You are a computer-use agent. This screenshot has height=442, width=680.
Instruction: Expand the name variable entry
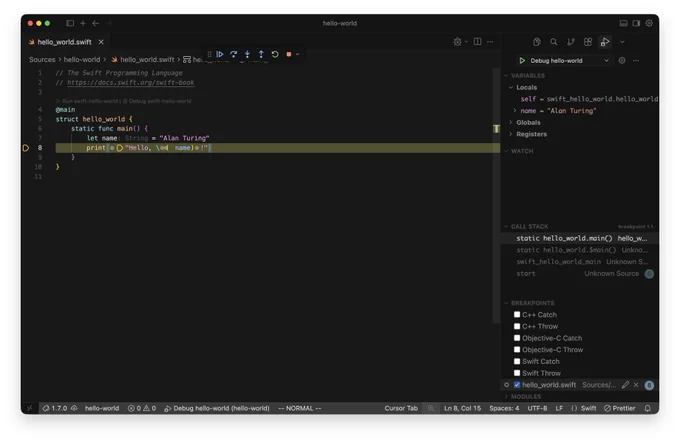pyautogui.click(x=515, y=111)
